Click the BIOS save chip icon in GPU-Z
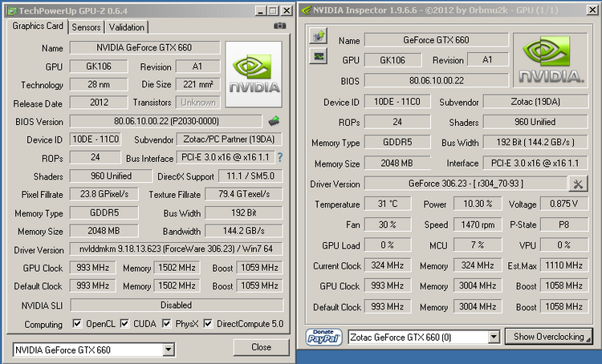The width and height of the screenshot is (602, 364). coord(274,121)
